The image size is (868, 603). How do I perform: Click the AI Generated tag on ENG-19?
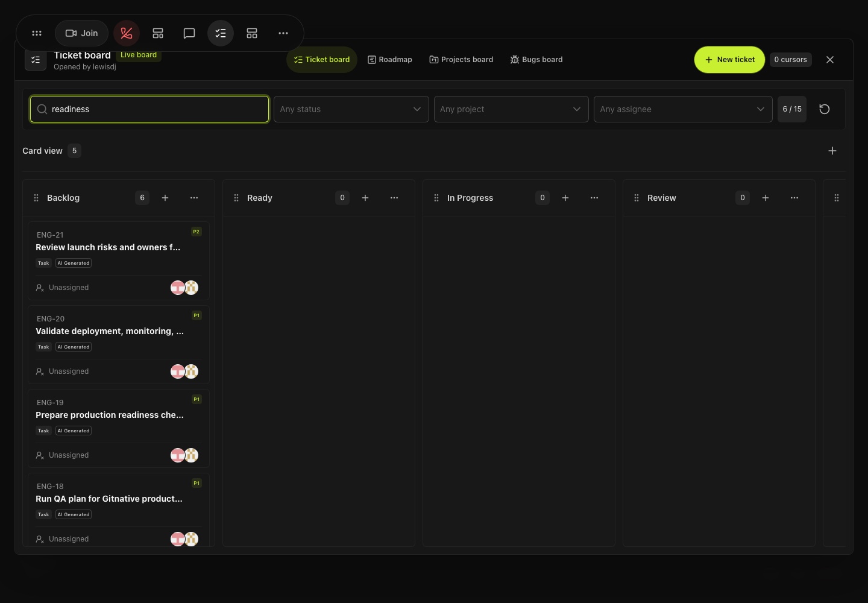click(74, 431)
